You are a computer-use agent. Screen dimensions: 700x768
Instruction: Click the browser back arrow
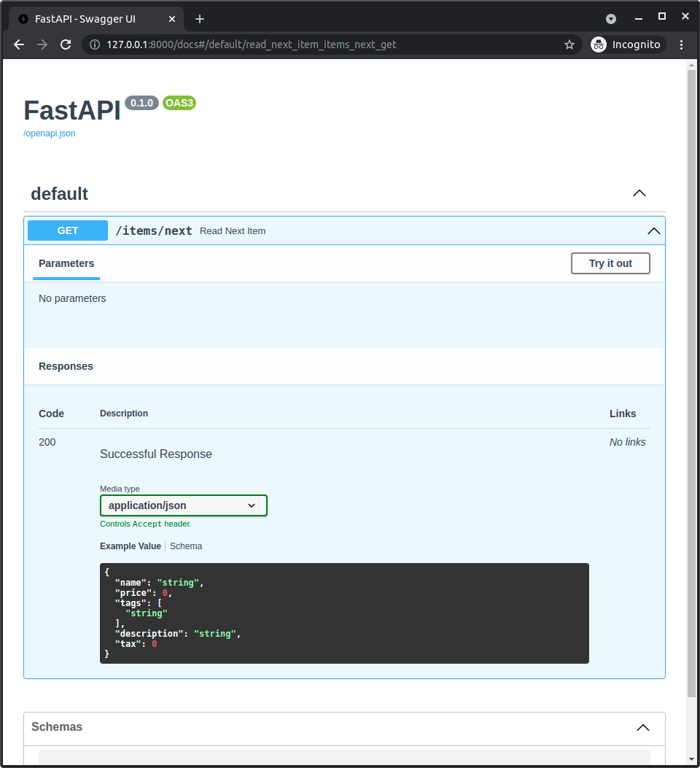click(19, 44)
